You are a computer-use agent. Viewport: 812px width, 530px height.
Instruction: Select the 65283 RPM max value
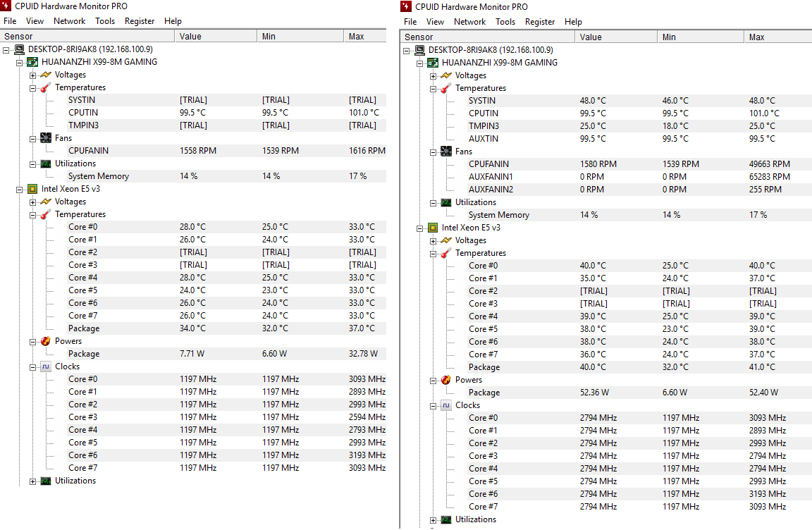770,176
